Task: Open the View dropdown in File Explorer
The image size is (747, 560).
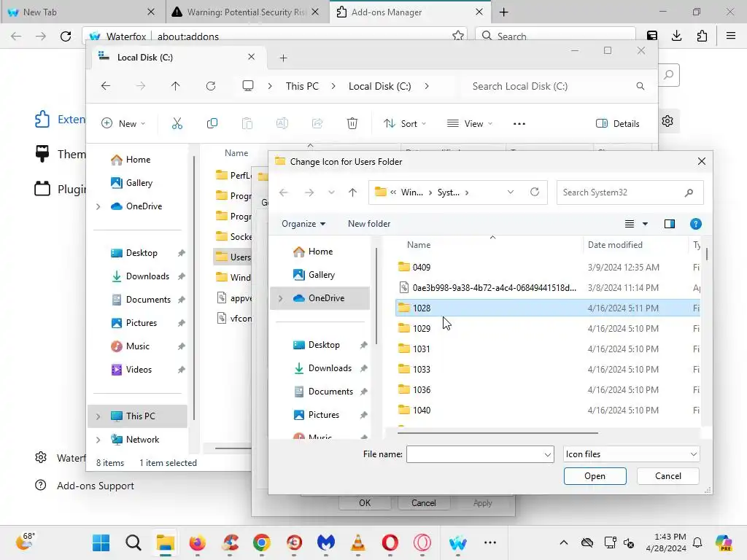Action: tap(470, 123)
